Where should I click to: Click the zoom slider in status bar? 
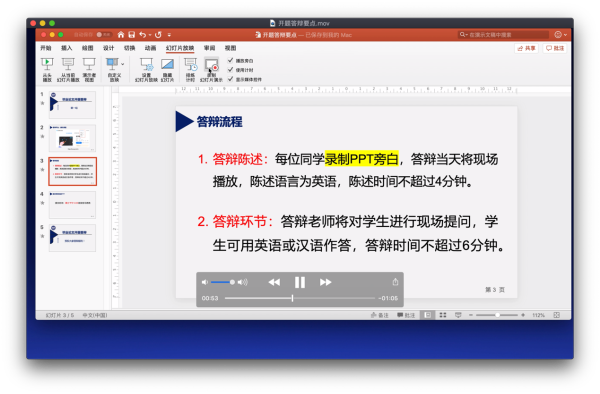coord(497,315)
